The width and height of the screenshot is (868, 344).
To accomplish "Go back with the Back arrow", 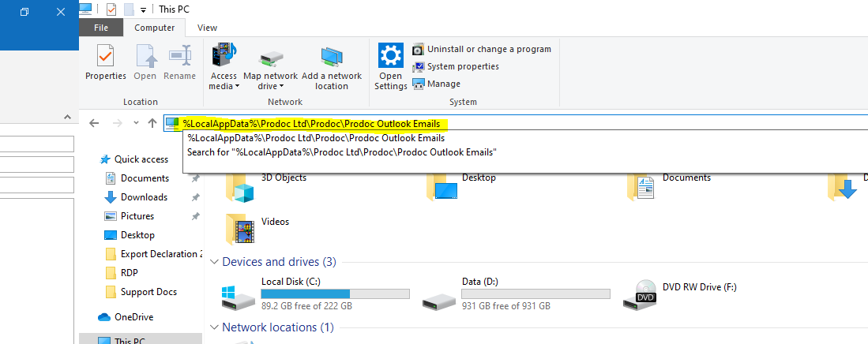I will pos(94,123).
